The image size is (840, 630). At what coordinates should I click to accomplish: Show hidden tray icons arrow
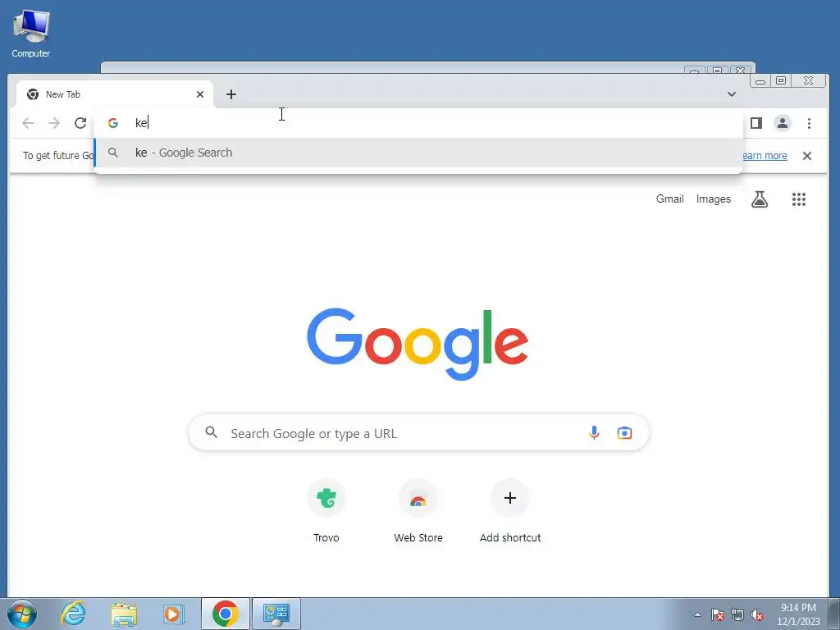click(697, 614)
